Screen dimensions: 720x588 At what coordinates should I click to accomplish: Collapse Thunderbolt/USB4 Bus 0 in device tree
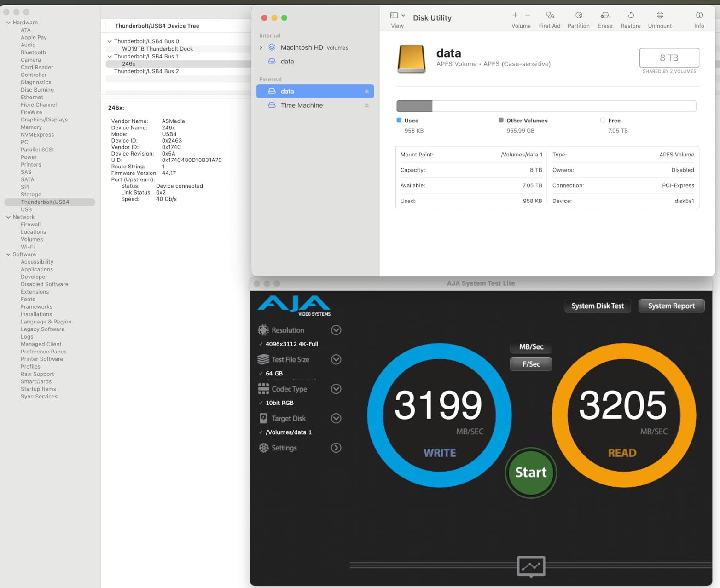point(110,41)
